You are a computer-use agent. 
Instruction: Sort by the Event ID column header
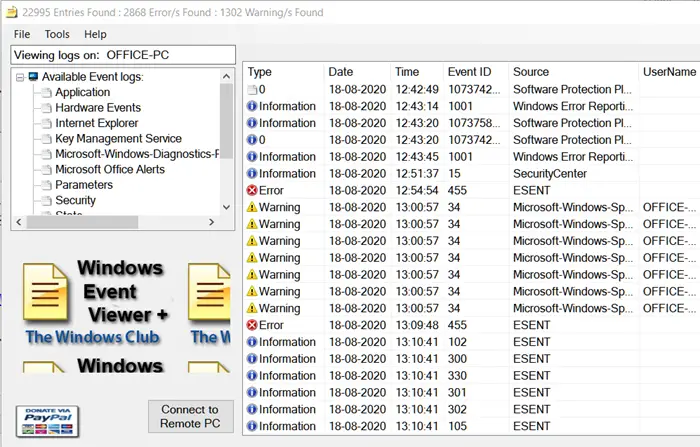tap(469, 72)
